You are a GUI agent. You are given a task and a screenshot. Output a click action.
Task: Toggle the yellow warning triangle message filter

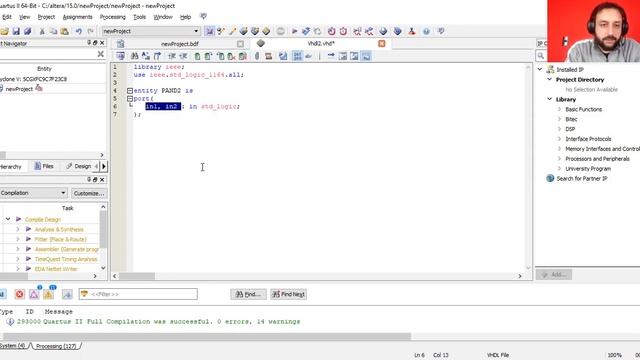pyautogui.click(x=49, y=294)
